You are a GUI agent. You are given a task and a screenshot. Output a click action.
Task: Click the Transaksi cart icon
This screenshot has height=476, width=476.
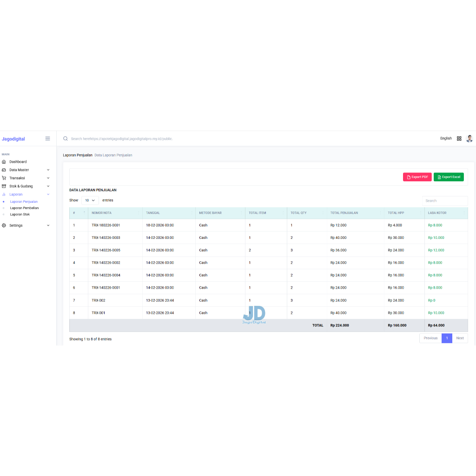pos(4,178)
